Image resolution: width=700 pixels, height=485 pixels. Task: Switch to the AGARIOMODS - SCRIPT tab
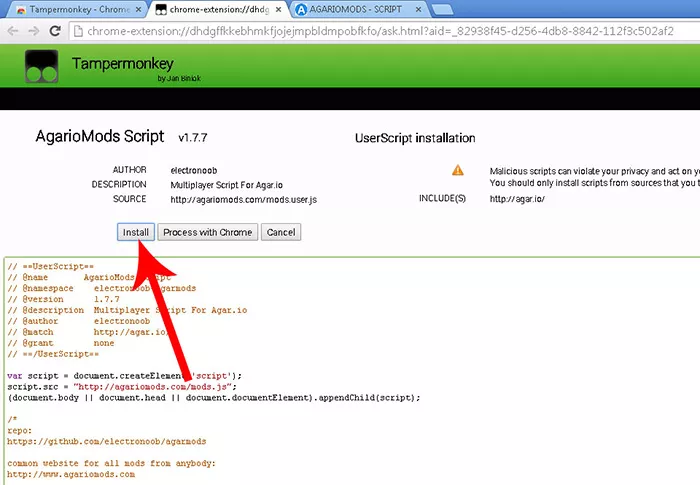point(356,9)
